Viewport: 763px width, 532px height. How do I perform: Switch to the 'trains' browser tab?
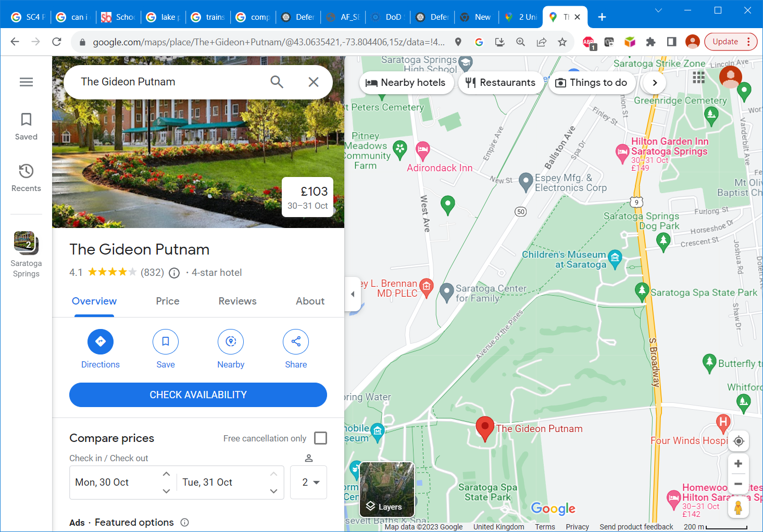tap(209, 17)
